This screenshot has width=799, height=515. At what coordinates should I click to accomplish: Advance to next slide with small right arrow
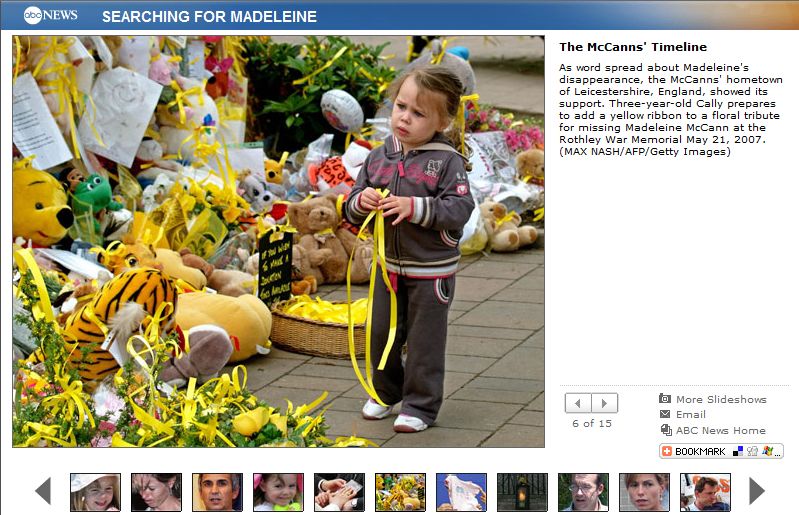pos(605,403)
